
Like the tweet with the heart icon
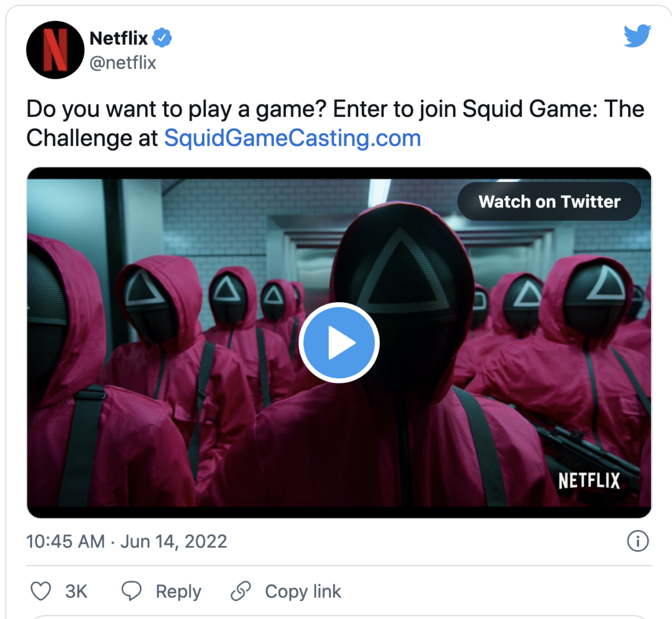pyautogui.click(x=40, y=591)
